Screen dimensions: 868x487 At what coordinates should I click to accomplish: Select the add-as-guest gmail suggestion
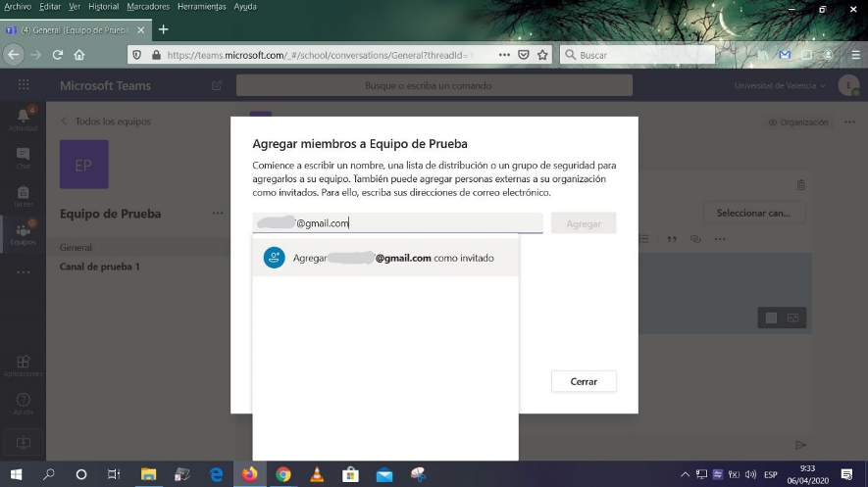[x=384, y=258]
